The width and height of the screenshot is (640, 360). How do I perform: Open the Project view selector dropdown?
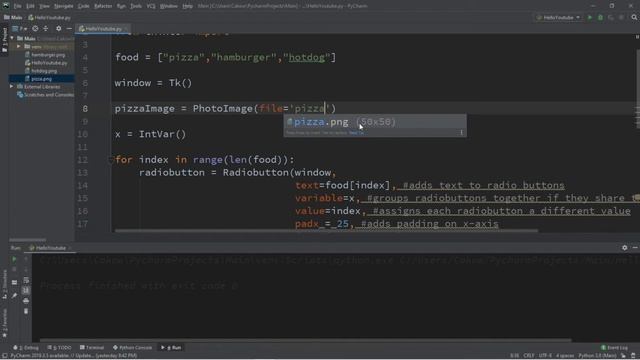[20, 29]
